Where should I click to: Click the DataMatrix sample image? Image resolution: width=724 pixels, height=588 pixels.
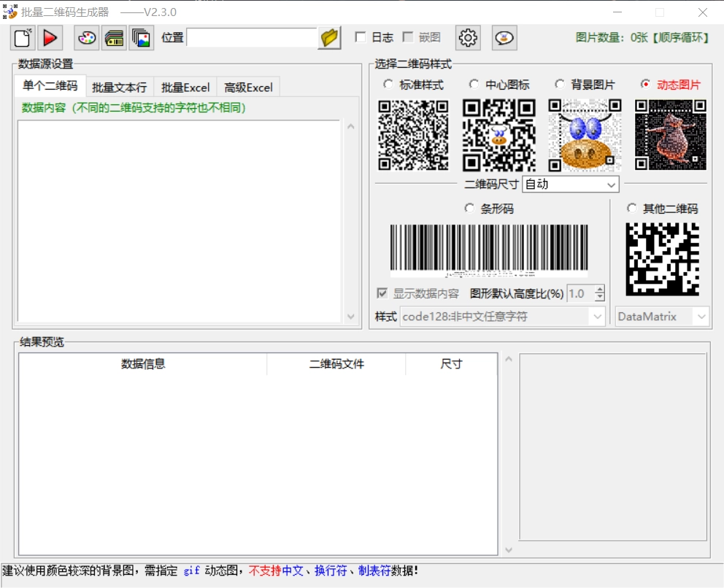pos(662,259)
